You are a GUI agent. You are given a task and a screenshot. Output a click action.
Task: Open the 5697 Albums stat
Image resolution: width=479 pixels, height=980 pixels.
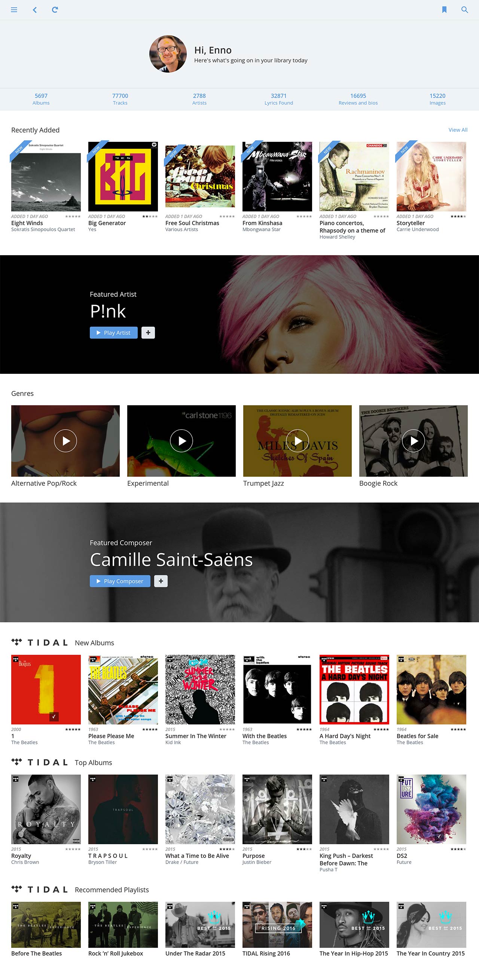[41, 99]
